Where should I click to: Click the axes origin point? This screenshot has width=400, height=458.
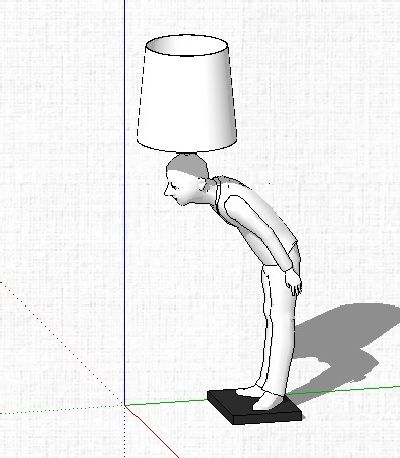tap(125, 406)
